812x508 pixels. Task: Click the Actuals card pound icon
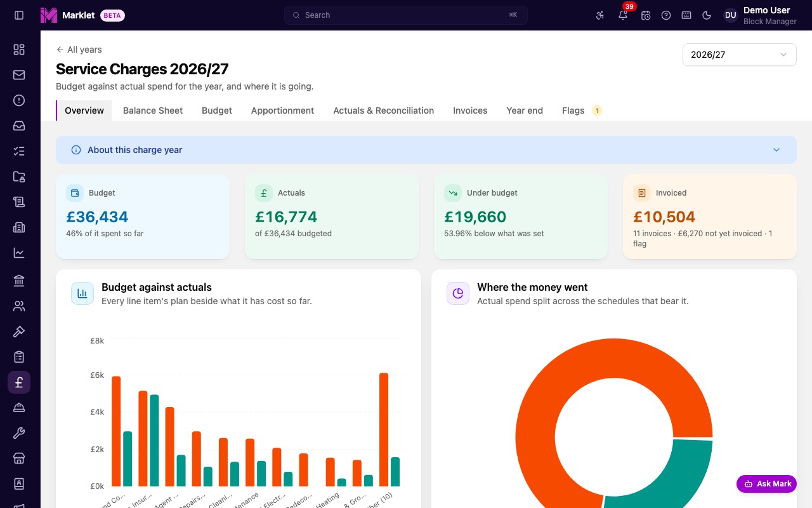[x=264, y=193]
